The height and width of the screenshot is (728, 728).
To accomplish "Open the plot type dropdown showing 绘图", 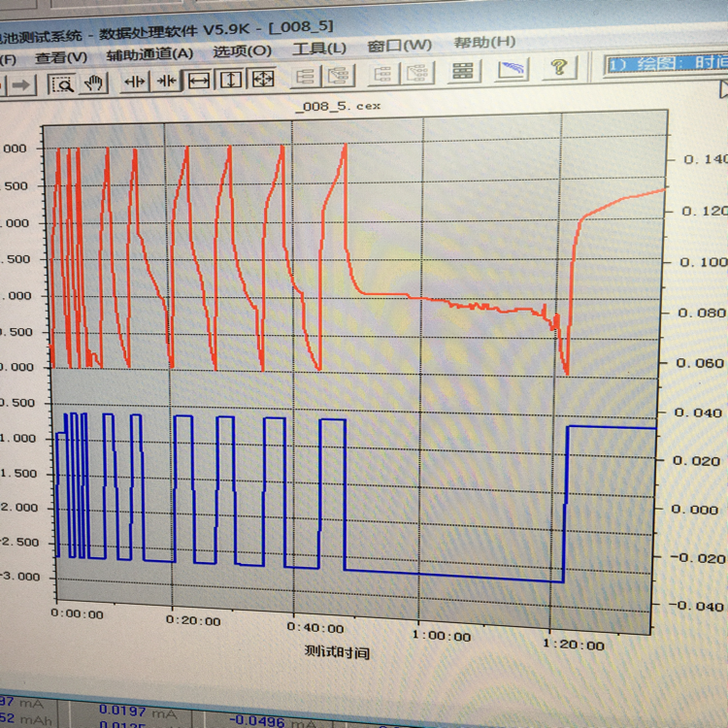I will 666,64.
